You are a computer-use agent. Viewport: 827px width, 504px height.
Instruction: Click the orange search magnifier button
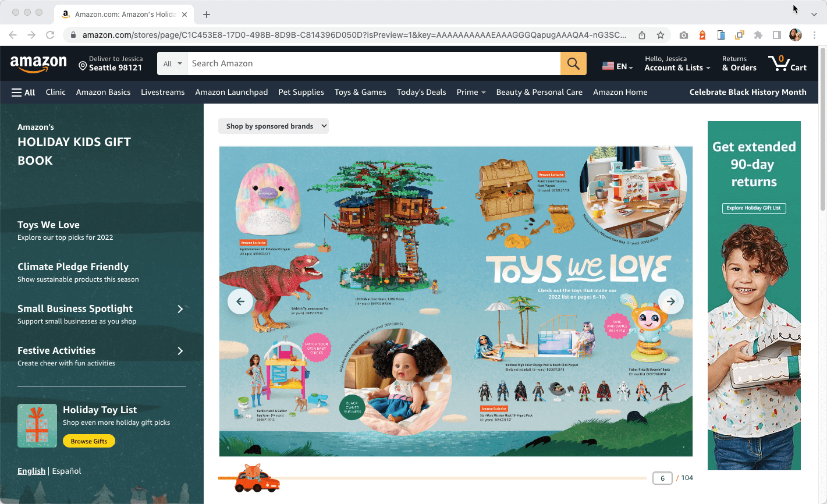pos(573,63)
